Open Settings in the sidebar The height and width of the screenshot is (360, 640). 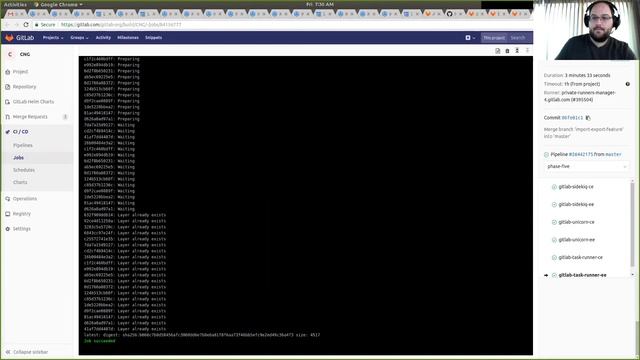point(22,229)
